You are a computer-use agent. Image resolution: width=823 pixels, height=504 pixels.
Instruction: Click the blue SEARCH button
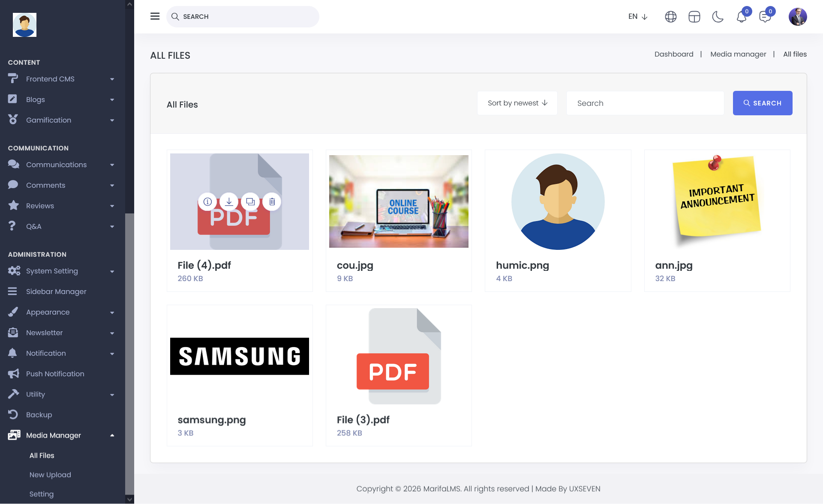click(x=763, y=103)
